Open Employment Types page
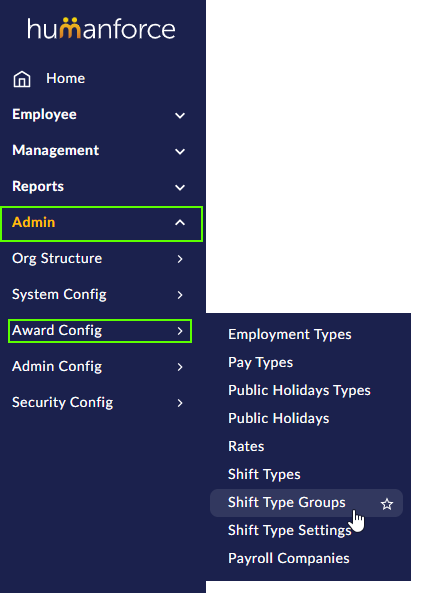Viewport: 422px width, 593px height. (x=290, y=334)
